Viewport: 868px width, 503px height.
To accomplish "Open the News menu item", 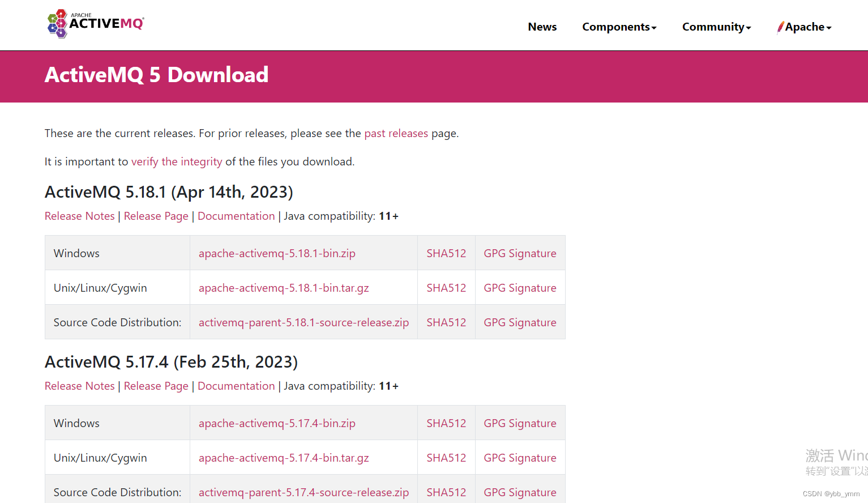I will tap(542, 27).
